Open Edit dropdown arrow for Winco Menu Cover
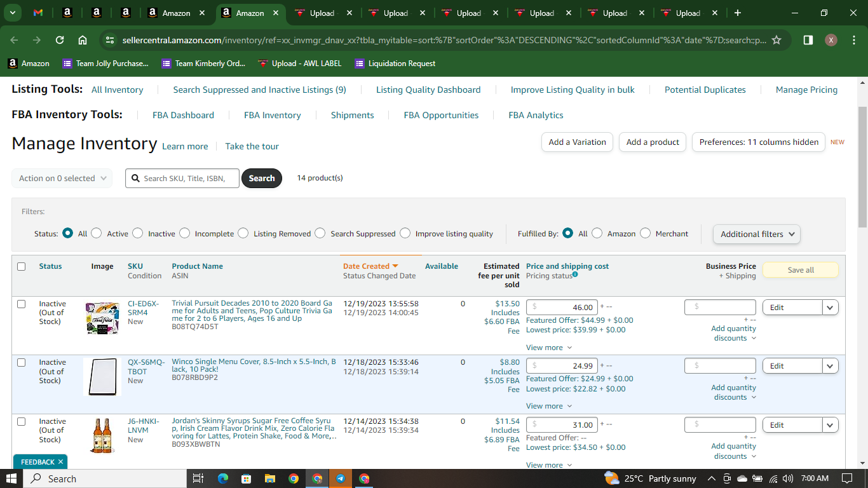Image resolution: width=868 pixels, height=488 pixels. coord(831,366)
